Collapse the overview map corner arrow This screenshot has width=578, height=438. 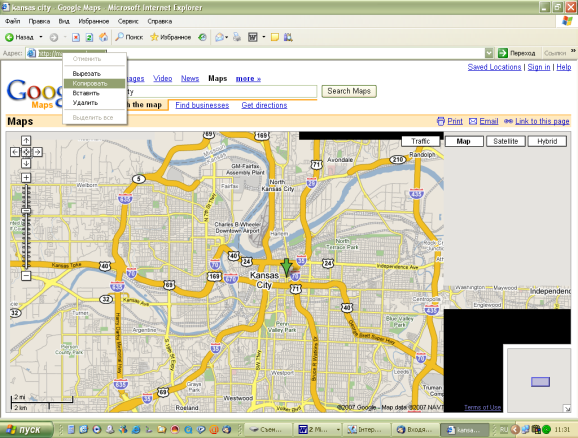click(567, 408)
